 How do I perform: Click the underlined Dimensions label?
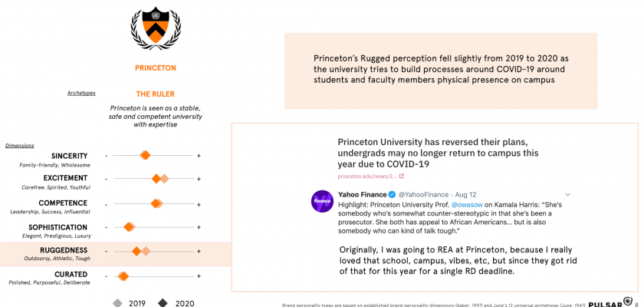point(19,145)
